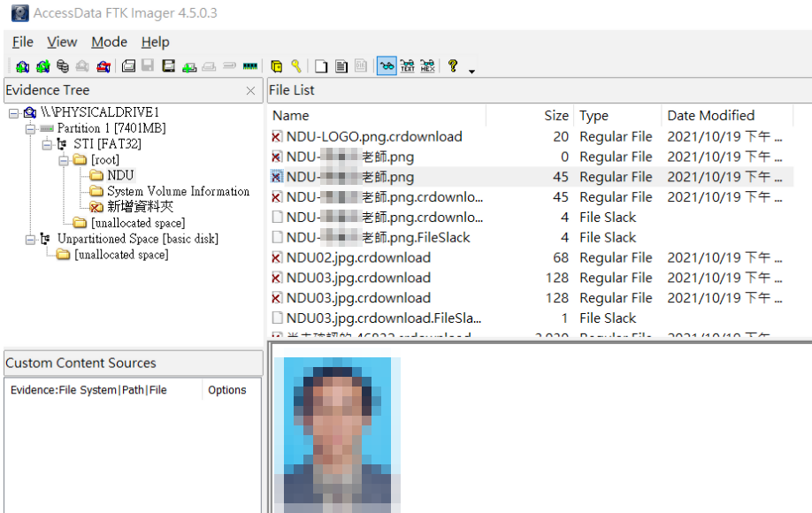Select \\PHYSICALDRIVE1 in Evidence Tree
812x513 pixels.
coord(100,112)
